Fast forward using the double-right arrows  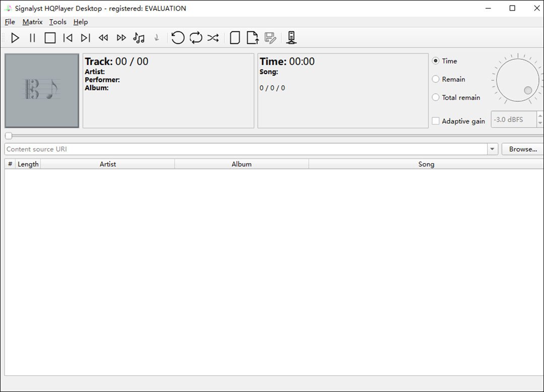[121, 38]
